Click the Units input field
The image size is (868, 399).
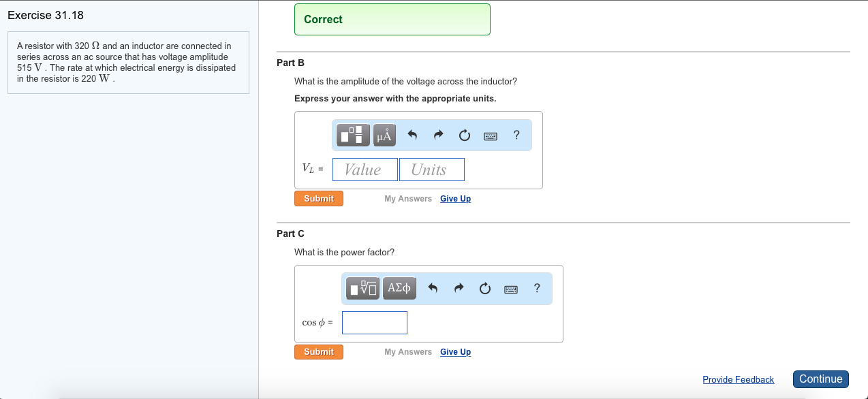pos(432,170)
